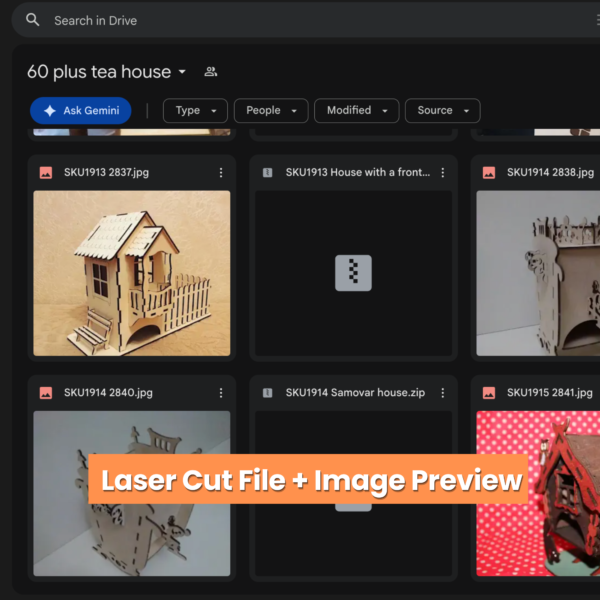Click image file icon of SKU1914 2838.jpg
The image size is (600, 600).
point(489,173)
